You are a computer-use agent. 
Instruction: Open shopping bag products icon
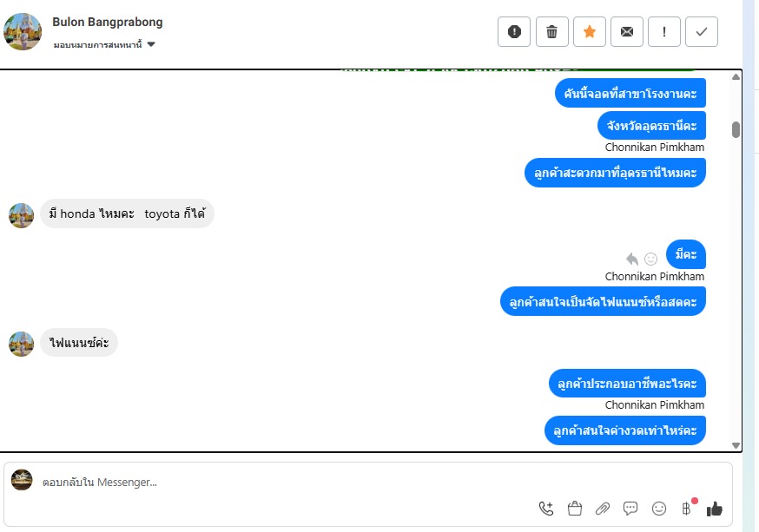575,509
